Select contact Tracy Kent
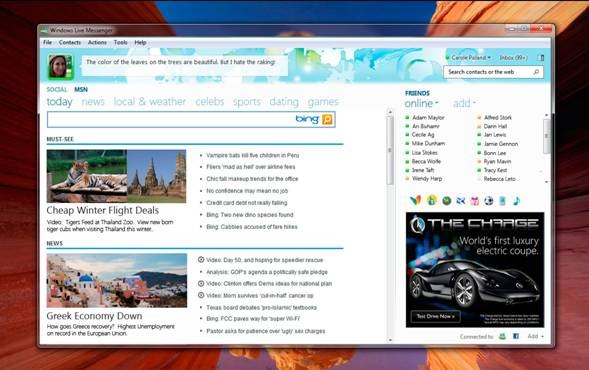The height and width of the screenshot is (370, 589). (x=495, y=170)
